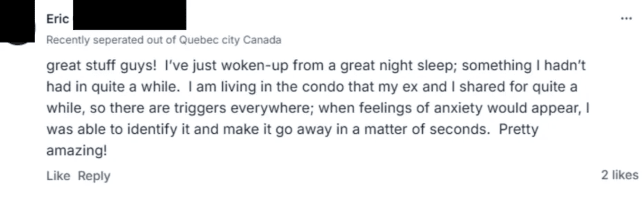
Task: Click 'great stuff guys!' in the comment
Action: [101, 65]
